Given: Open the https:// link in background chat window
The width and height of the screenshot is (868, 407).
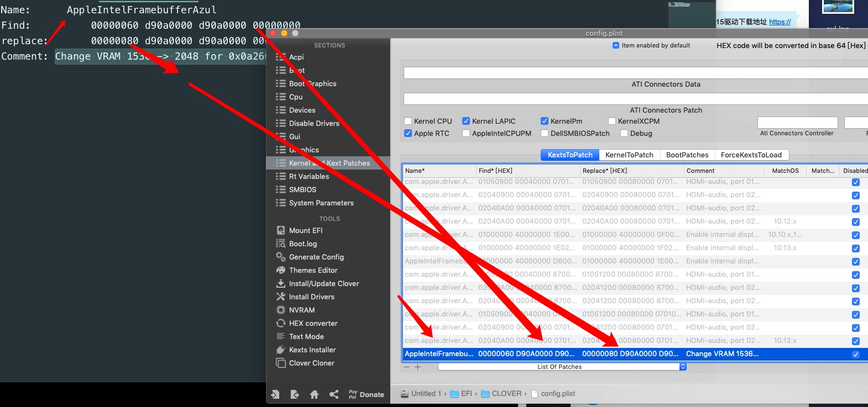Looking at the screenshot, I should tap(780, 22).
